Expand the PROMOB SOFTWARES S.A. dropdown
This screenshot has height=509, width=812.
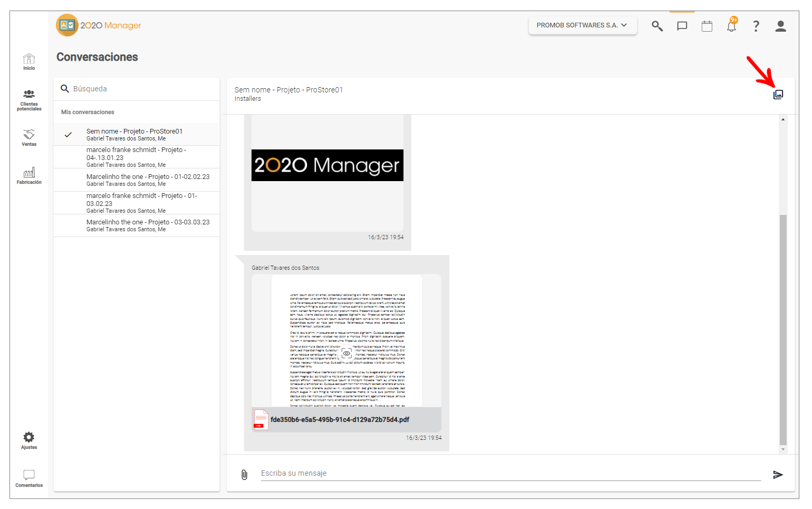coord(582,25)
